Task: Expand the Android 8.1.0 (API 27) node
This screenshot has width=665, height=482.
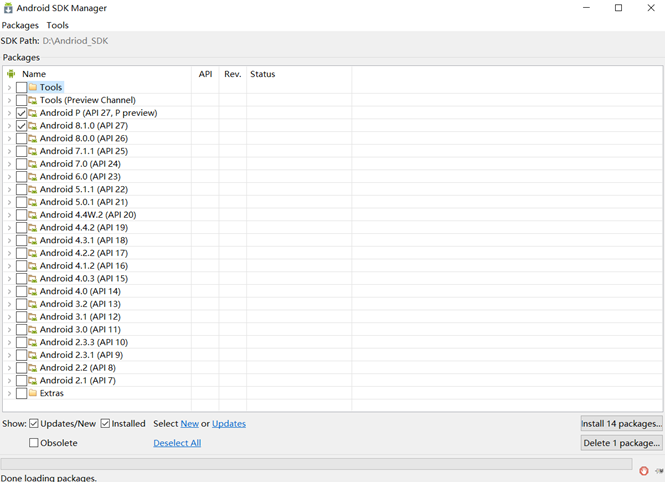Action: click(9, 126)
